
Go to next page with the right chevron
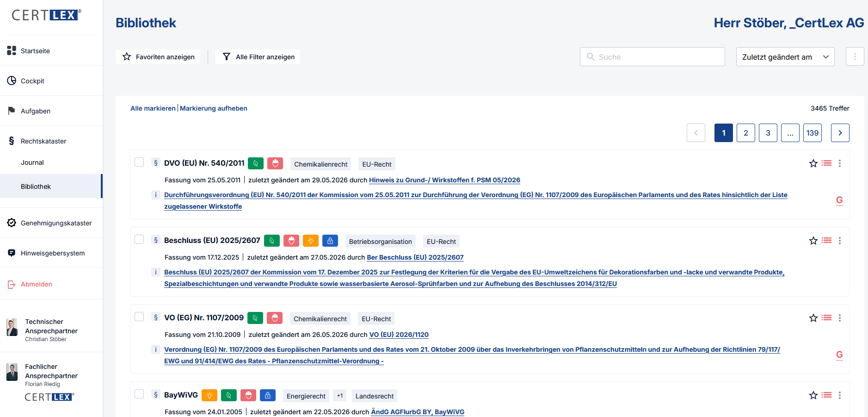tap(840, 133)
